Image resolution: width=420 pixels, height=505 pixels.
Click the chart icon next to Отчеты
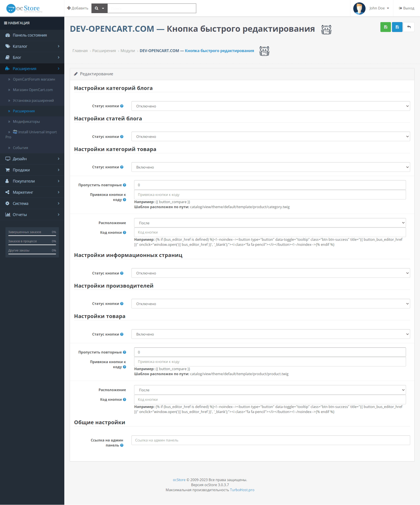tap(8, 215)
